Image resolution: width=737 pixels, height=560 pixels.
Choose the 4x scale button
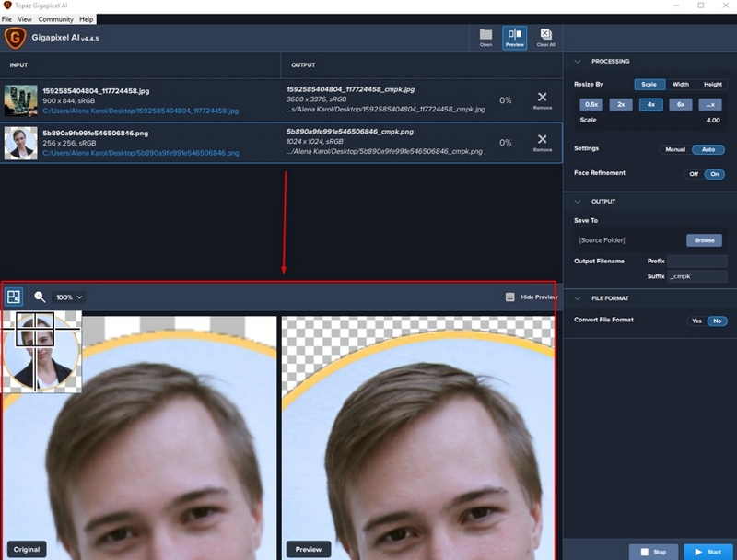(x=651, y=104)
